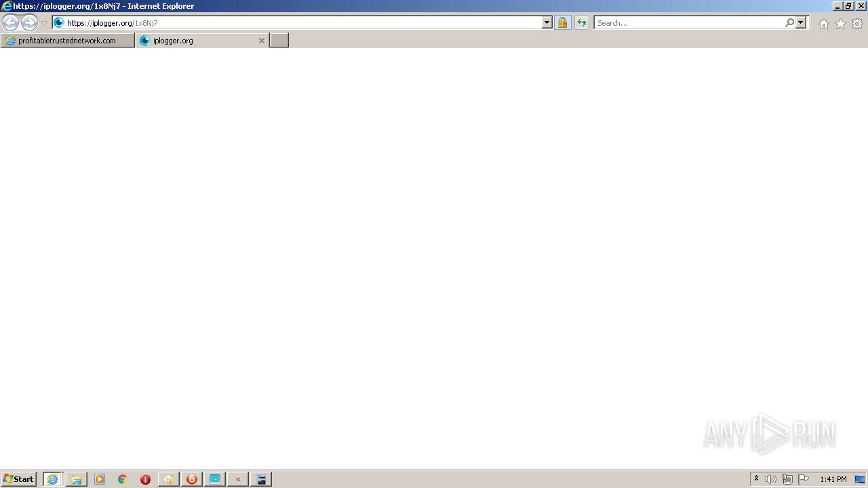This screenshot has width=868, height=488.
Task: Click the magnifier search icon
Action: [x=789, y=23]
